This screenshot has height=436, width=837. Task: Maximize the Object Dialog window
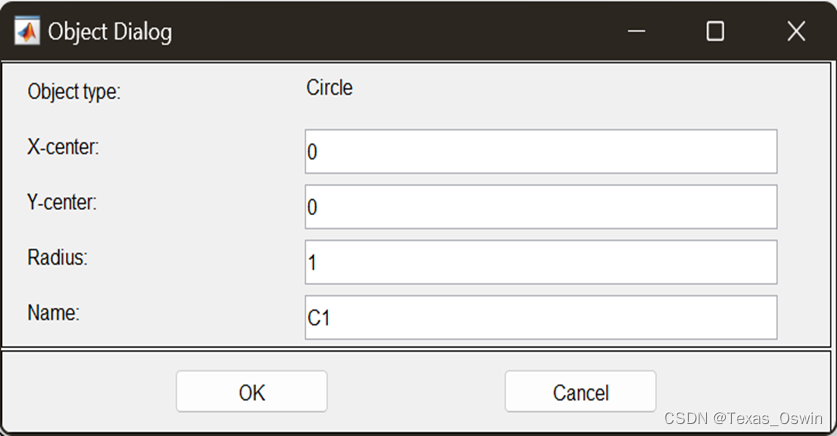(715, 32)
